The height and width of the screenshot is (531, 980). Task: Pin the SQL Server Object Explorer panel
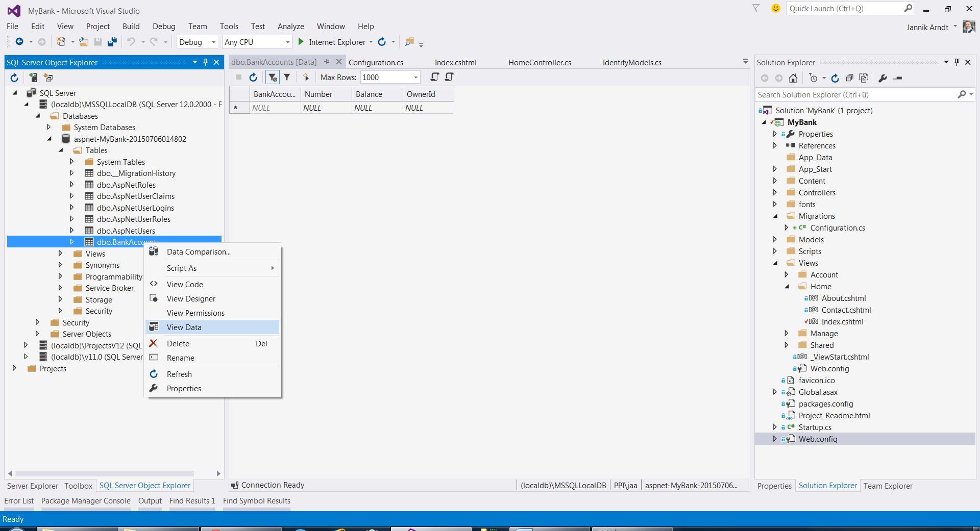click(x=206, y=62)
